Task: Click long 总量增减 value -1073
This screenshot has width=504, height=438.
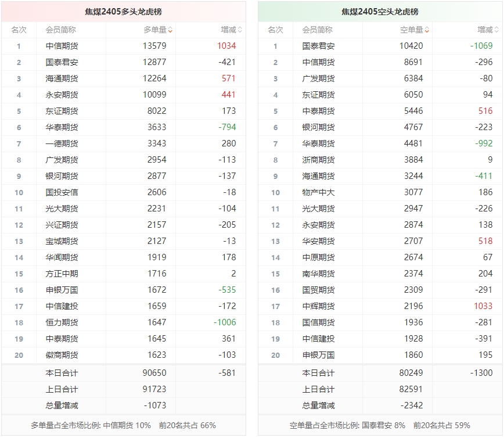Action: click(x=155, y=405)
